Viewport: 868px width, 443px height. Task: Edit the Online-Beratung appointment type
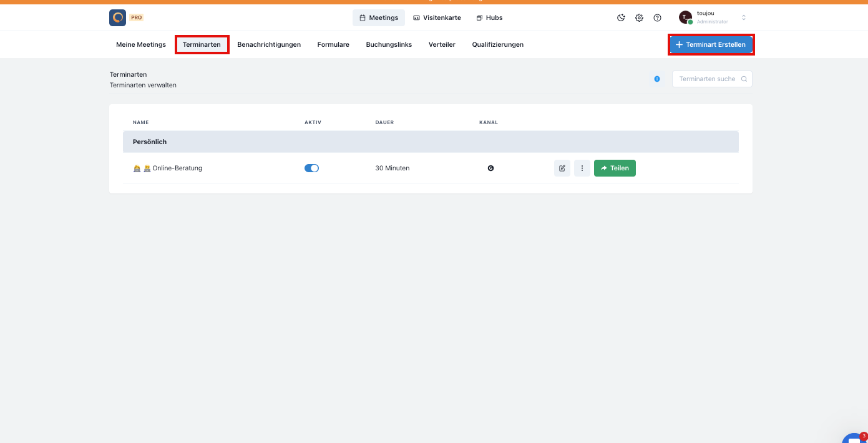562,168
